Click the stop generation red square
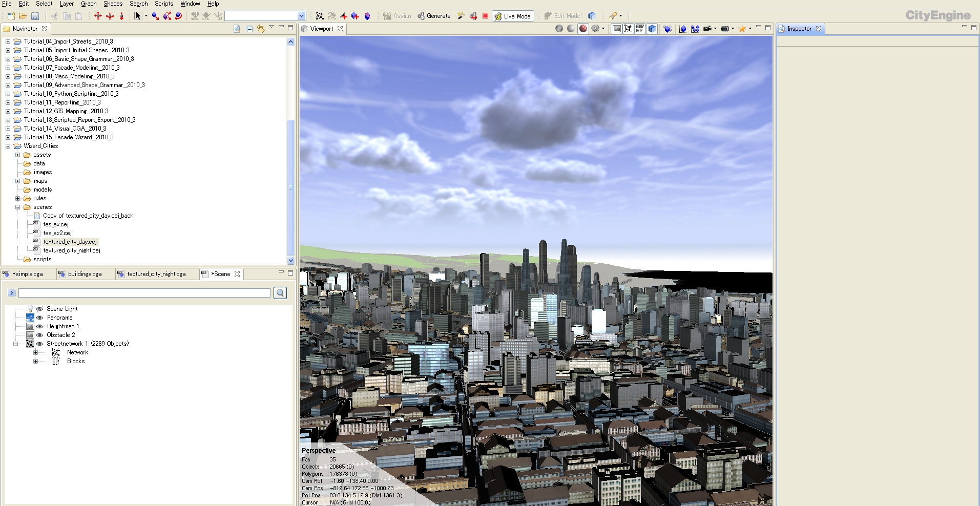This screenshot has width=980, height=506. (485, 16)
